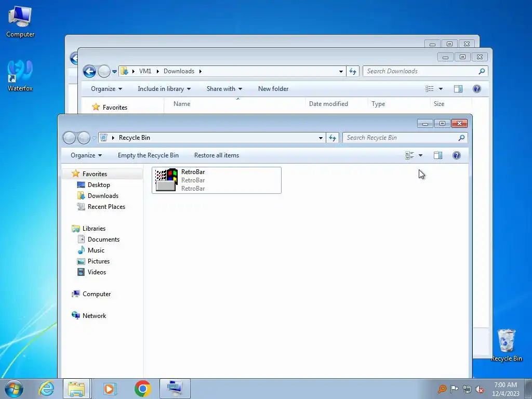Launch Windows Media Player from taskbar

pos(110,389)
